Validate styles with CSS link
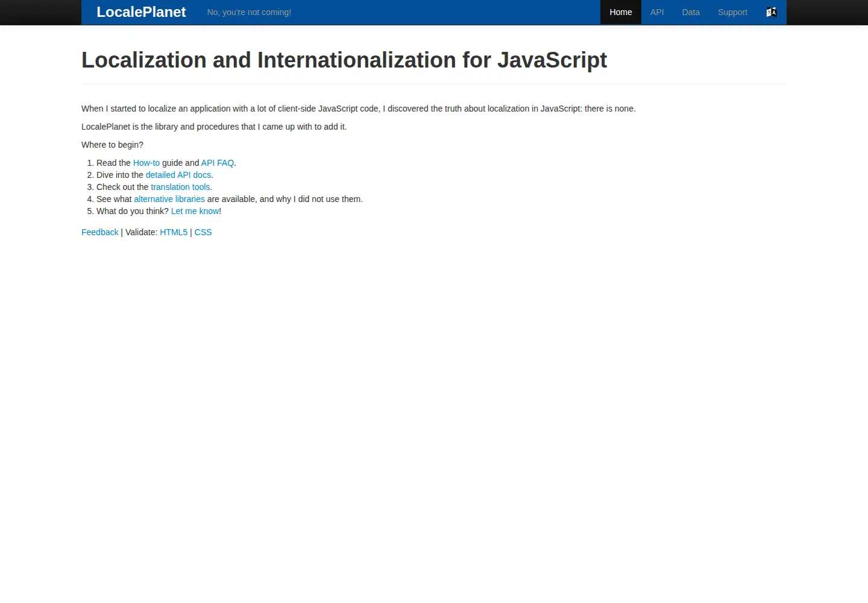This screenshot has width=868, height=603. pyautogui.click(x=203, y=232)
